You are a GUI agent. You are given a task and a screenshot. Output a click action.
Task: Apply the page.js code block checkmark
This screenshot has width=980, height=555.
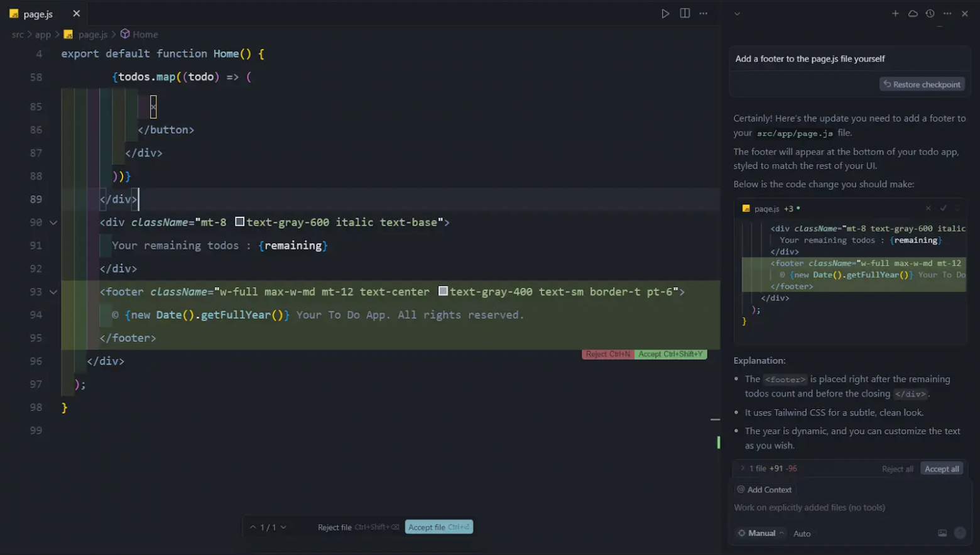943,208
